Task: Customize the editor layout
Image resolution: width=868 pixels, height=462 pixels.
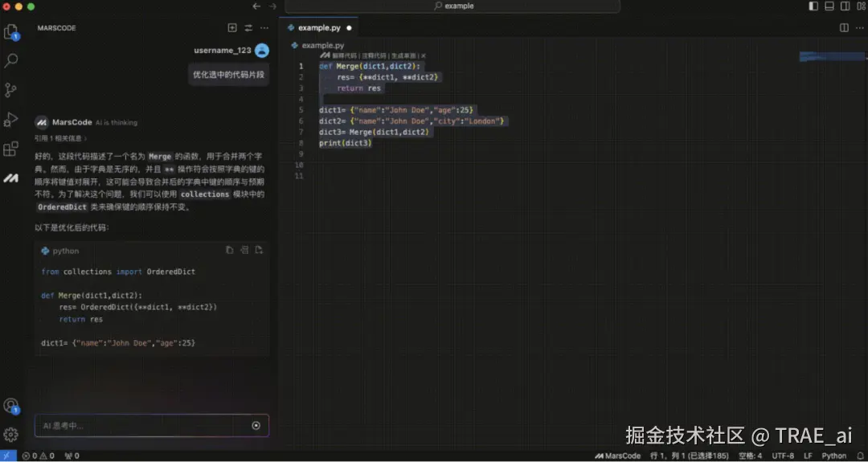Action: tap(861, 6)
